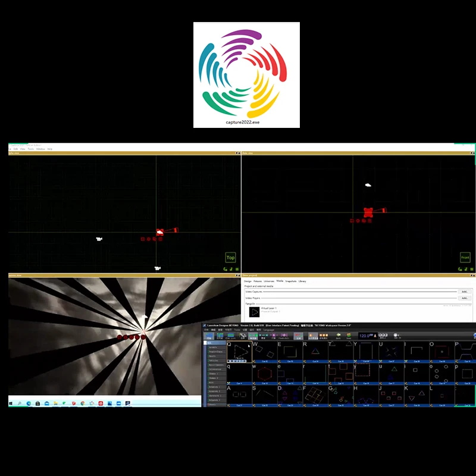Open the Help menu in Capture
Viewport: 476px width, 476px height.
50,149
